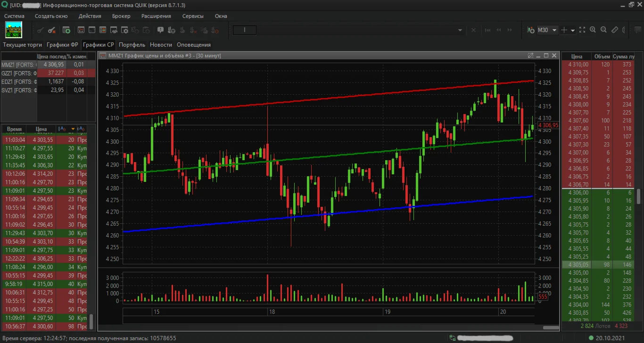Click the zoom out magnifier icon
The image size is (644, 343).
point(603,30)
